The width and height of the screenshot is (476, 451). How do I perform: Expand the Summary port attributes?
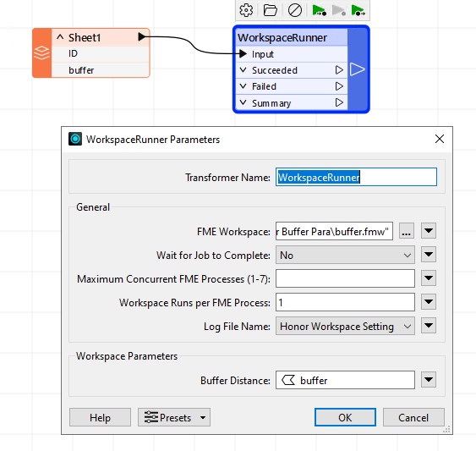click(x=243, y=102)
